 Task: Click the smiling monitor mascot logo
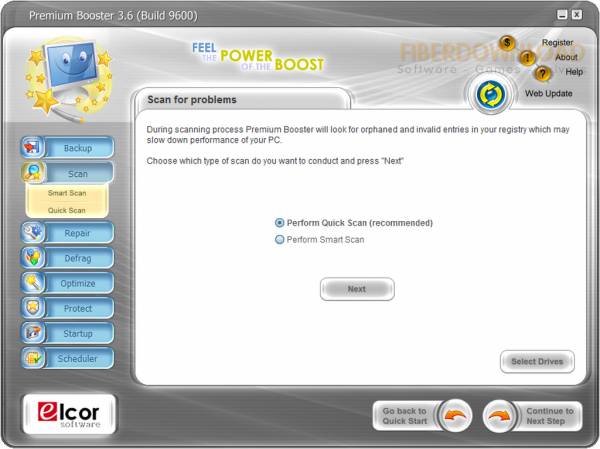pyautogui.click(x=69, y=78)
